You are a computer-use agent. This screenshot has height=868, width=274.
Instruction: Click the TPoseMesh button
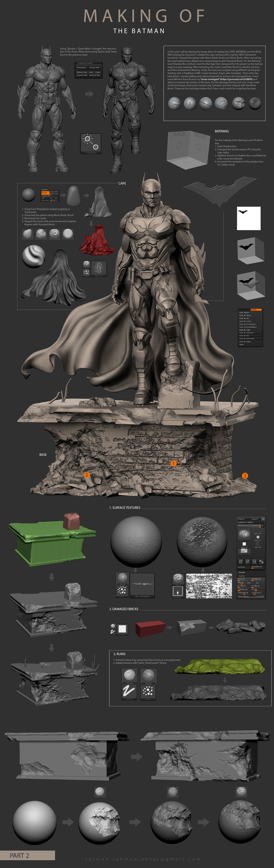click(82, 68)
